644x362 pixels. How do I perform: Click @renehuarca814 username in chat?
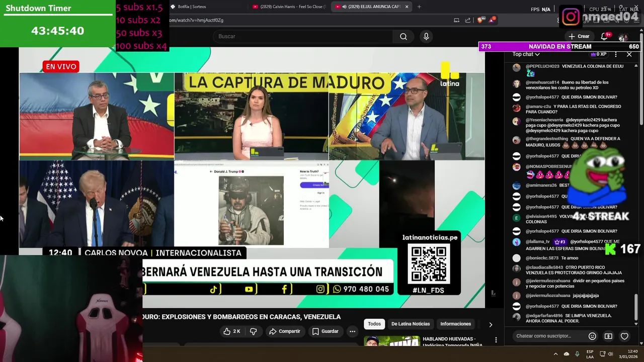[x=542, y=82]
